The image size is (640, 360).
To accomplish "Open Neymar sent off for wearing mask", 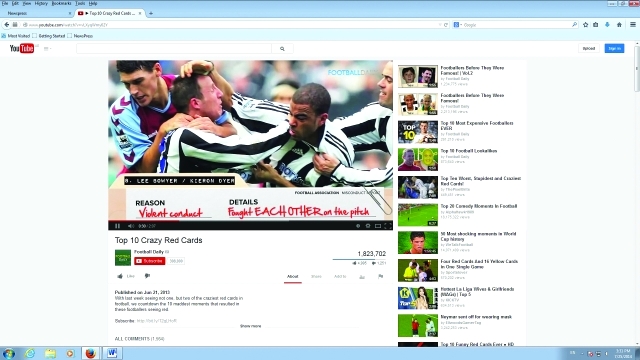I will point(476,317).
